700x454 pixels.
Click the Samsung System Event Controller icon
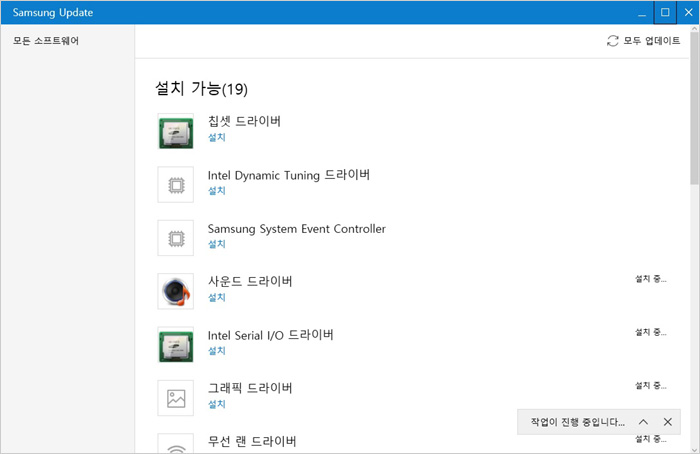pyautogui.click(x=176, y=238)
